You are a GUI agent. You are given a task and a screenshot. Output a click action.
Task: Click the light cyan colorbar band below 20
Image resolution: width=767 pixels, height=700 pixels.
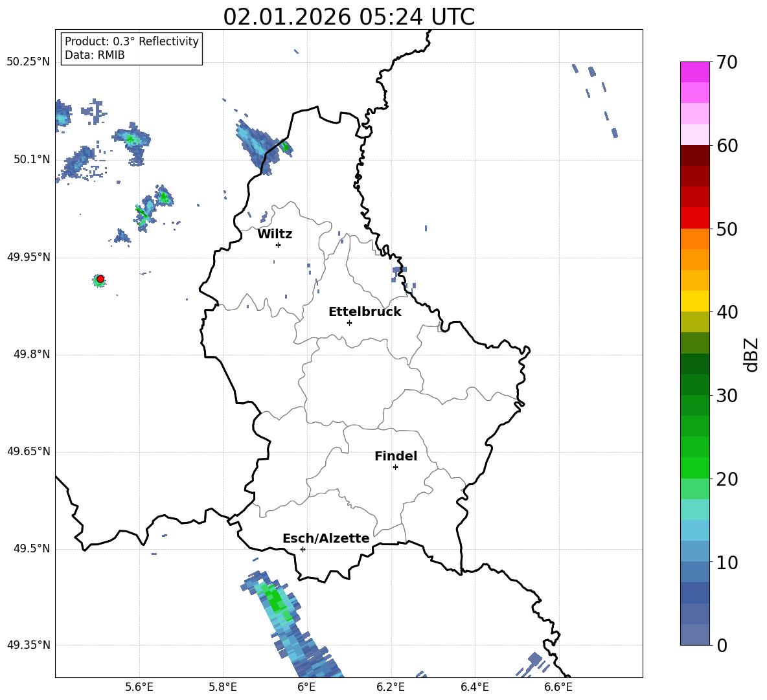(x=694, y=510)
